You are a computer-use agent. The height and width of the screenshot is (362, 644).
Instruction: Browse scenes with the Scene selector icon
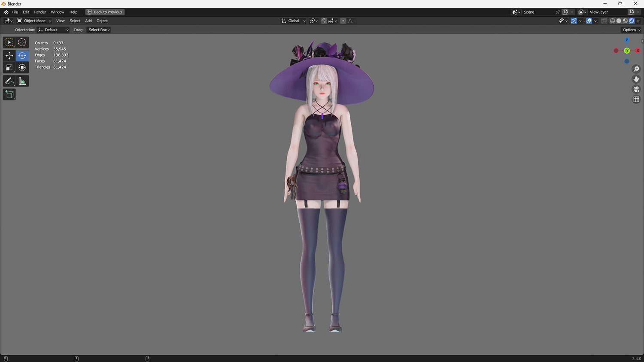(x=516, y=12)
